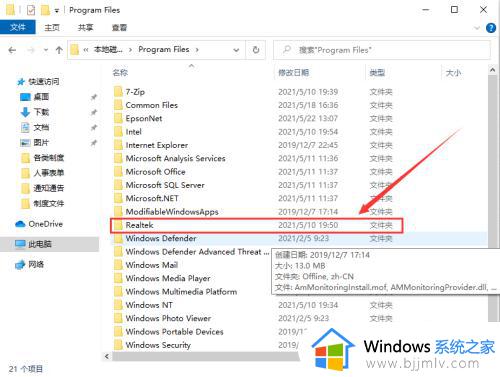Viewport: 500px width, 377px height.
Task: Select 此电脑 in the navigation pane
Action: pyautogui.click(x=40, y=244)
